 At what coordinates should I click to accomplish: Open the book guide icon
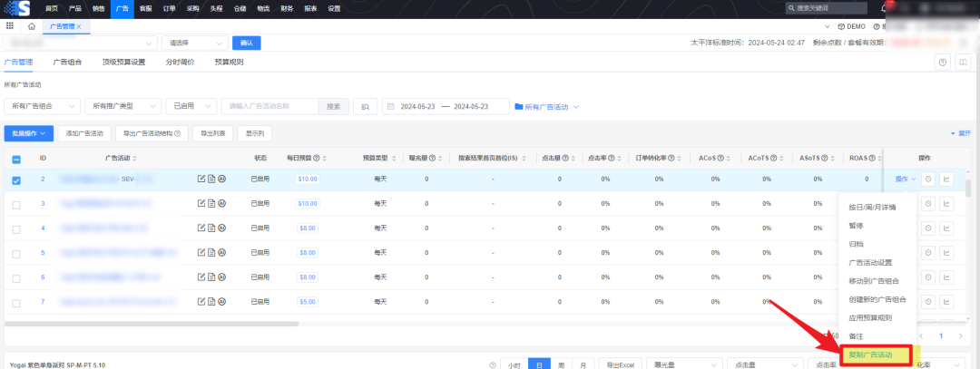point(963,62)
